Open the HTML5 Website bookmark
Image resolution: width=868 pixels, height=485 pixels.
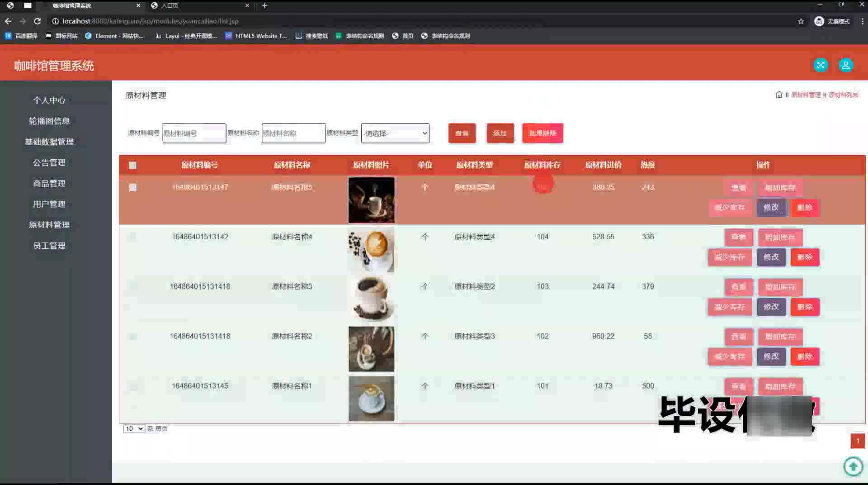coord(256,36)
